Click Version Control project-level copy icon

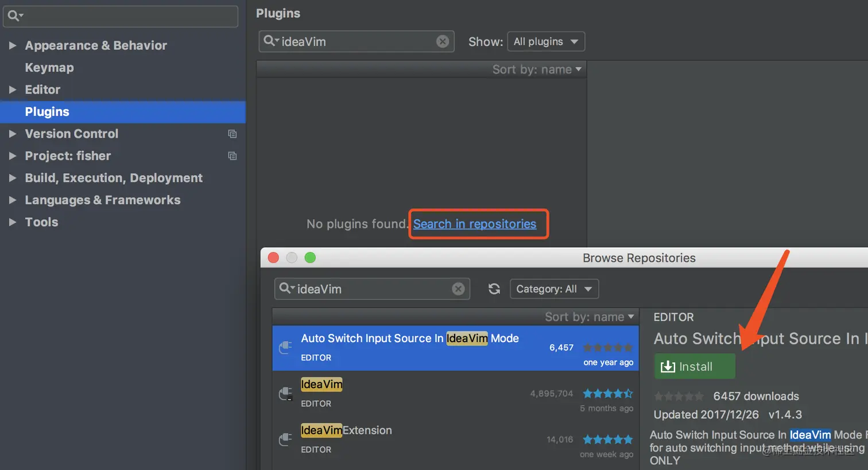232,134
